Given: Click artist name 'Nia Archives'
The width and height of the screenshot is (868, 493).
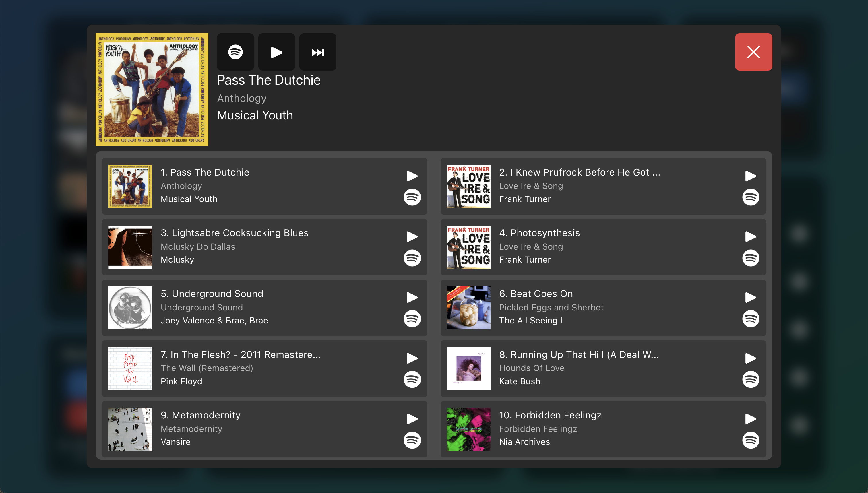Looking at the screenshot, I should [525, 442].
